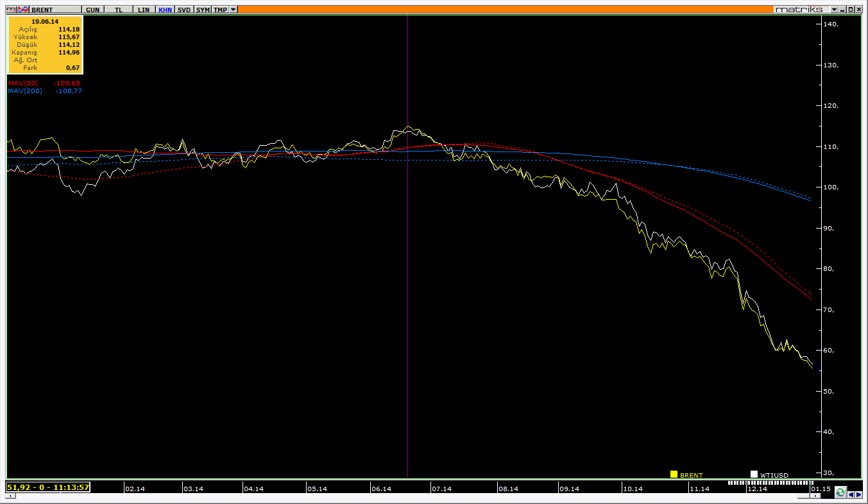
Task: Click the 12.14 date axis label
Action: click(757, 489)
